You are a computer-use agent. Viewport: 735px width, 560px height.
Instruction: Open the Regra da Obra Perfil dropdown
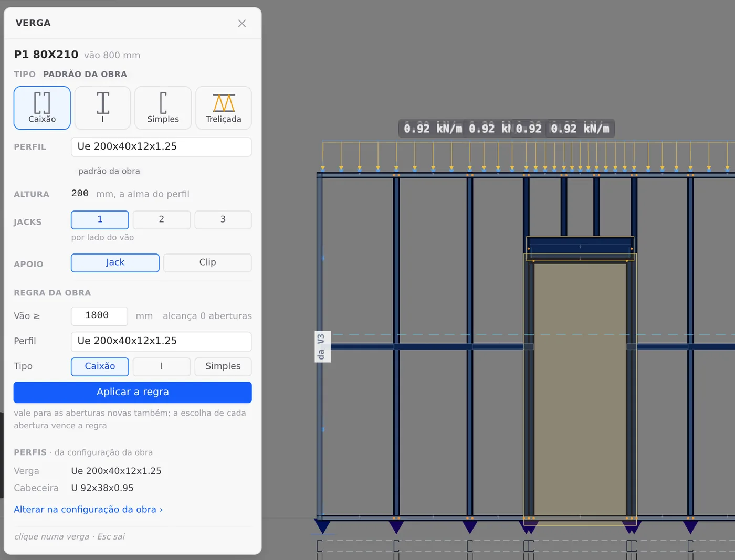pos(161,341)
